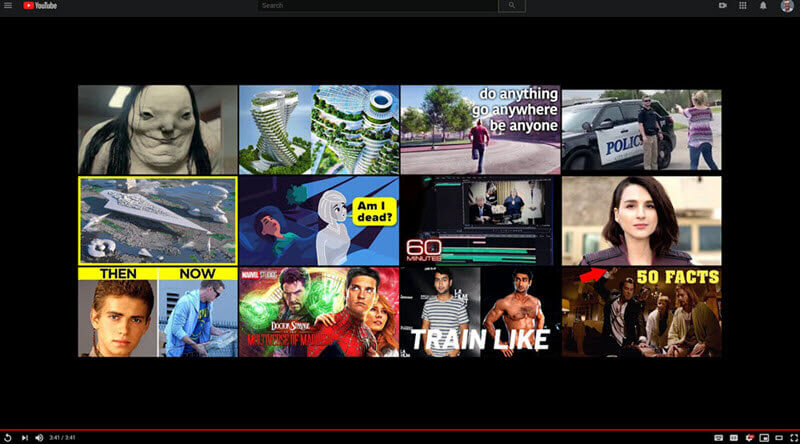Screen dimensions: 800x444
Task: Skip to the next video
Action: pos(24,438)
